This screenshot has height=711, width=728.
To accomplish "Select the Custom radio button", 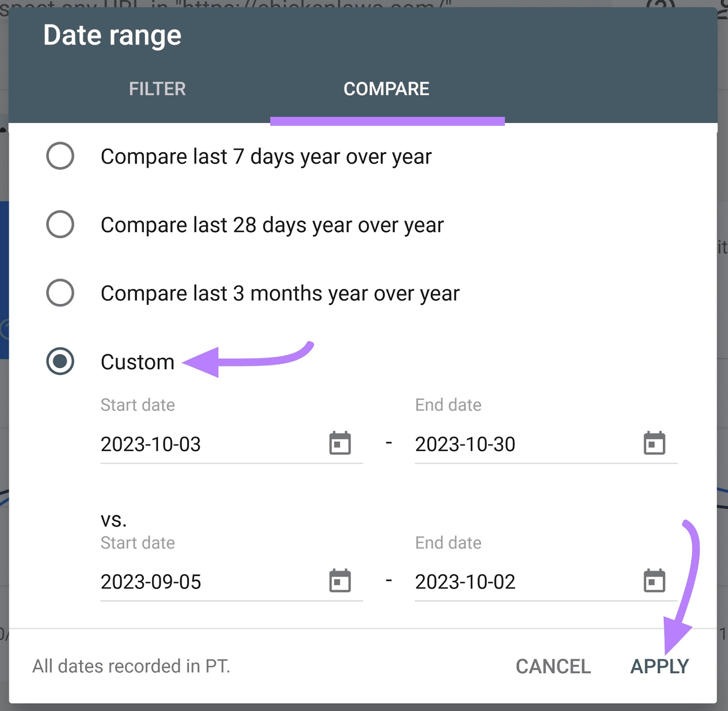I will coord(60,362).
